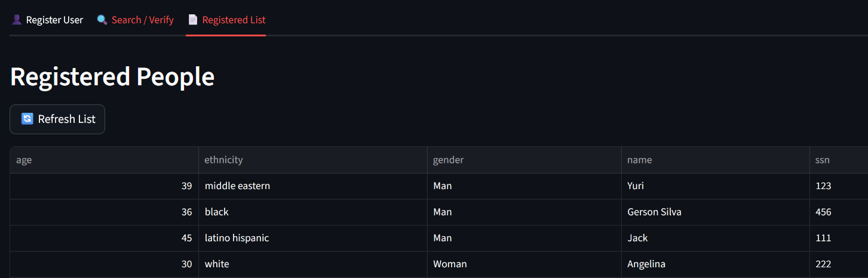Click the Angelina name cell

point(646,264)
